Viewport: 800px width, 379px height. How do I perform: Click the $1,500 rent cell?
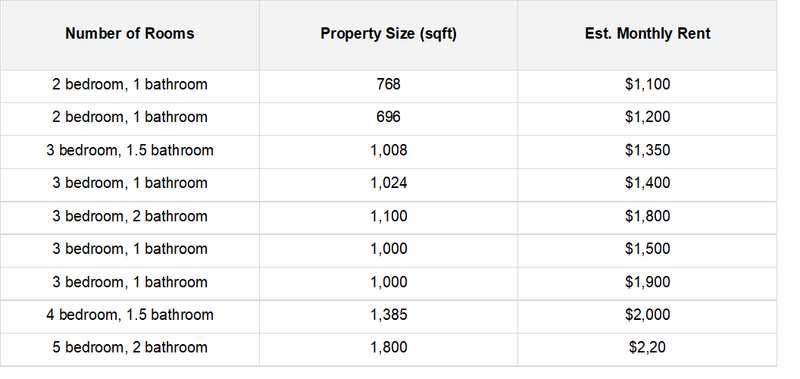pos(647,249)
